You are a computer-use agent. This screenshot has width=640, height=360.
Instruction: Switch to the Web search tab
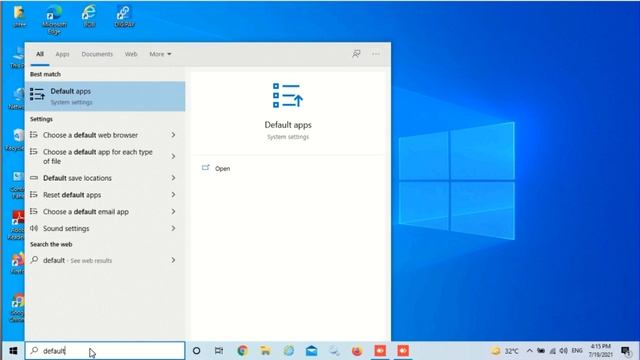[131, 54]
